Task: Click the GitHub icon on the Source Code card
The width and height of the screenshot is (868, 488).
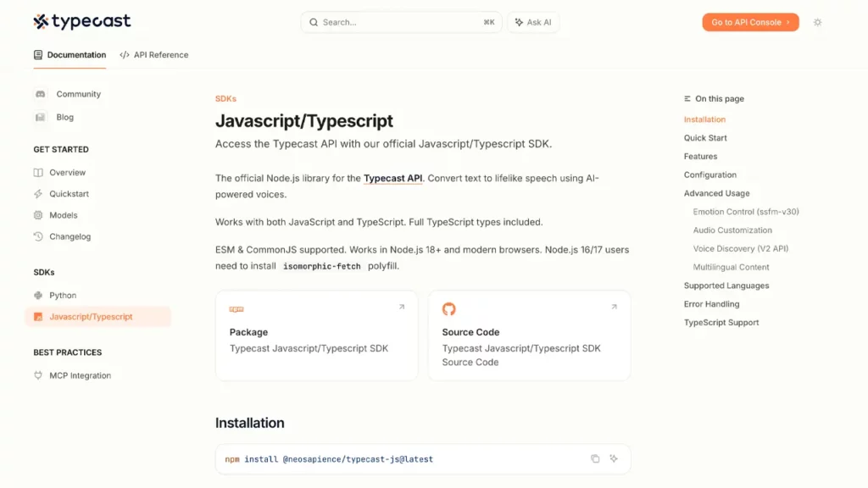Action: (x=449, y=308)
